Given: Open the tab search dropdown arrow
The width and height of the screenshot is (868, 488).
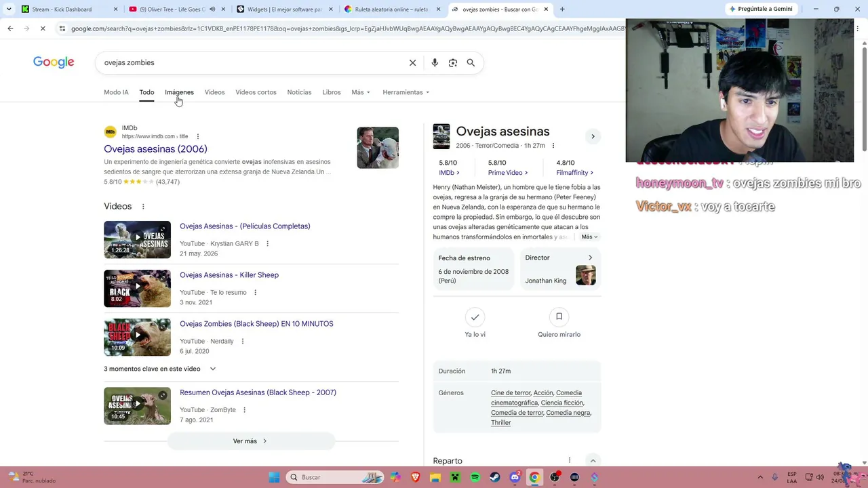Looking at the screenshot, I should pyautogui.click(x=8, y=9).
